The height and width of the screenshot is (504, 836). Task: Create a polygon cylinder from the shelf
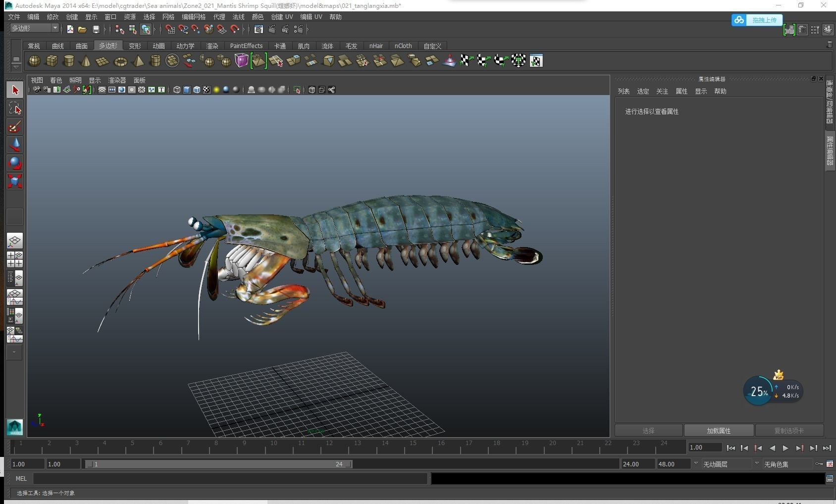69,61
